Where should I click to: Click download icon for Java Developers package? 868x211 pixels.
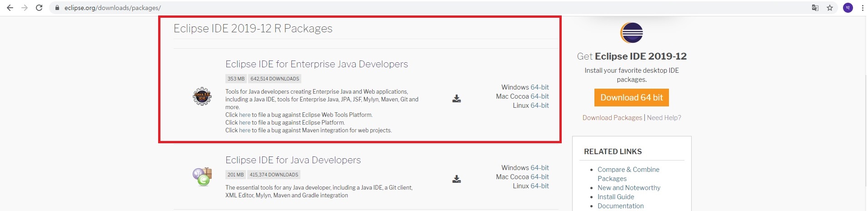[457, 179]
